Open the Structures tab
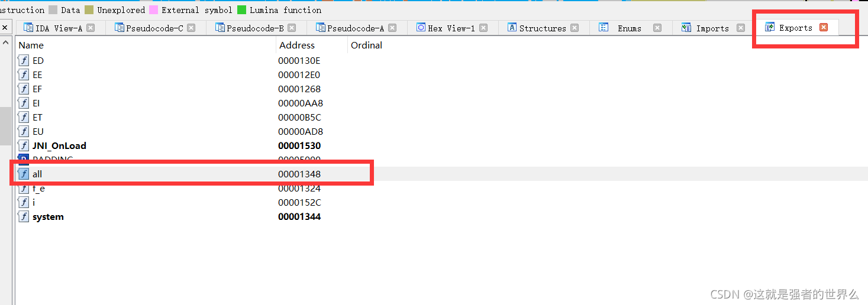868x305 pixels. pyautogui.click(x=544, y=28)
